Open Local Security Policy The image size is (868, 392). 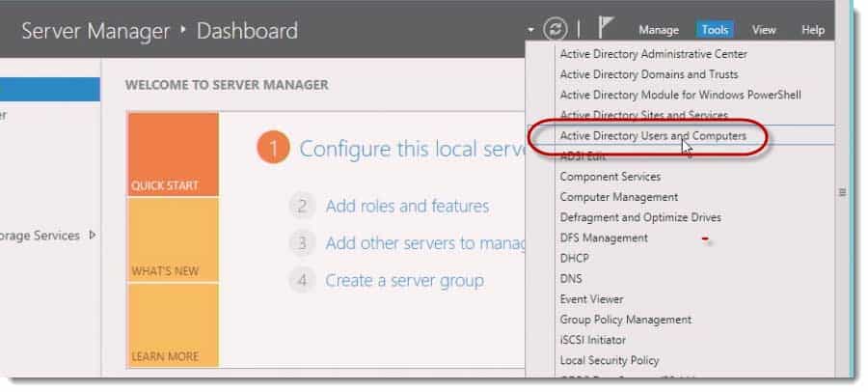point(609,361)
